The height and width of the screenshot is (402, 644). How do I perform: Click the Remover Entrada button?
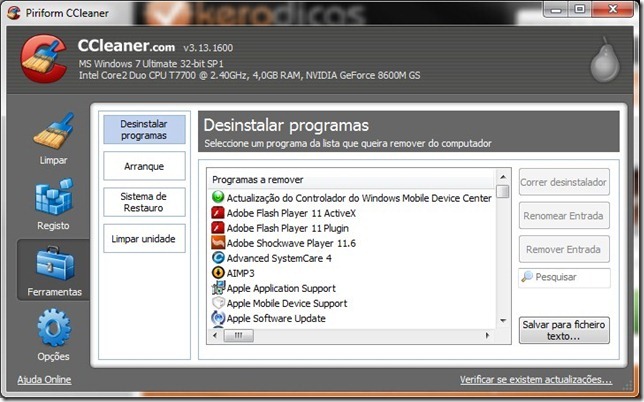pos(564,249)
